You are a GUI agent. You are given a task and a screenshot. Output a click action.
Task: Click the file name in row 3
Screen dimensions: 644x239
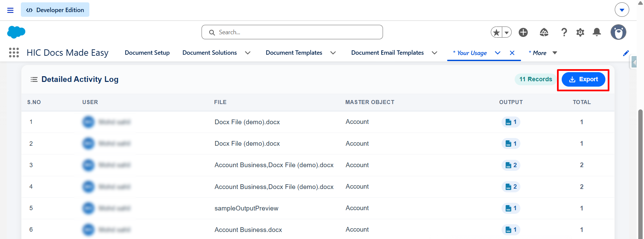(x=274, y=165)
